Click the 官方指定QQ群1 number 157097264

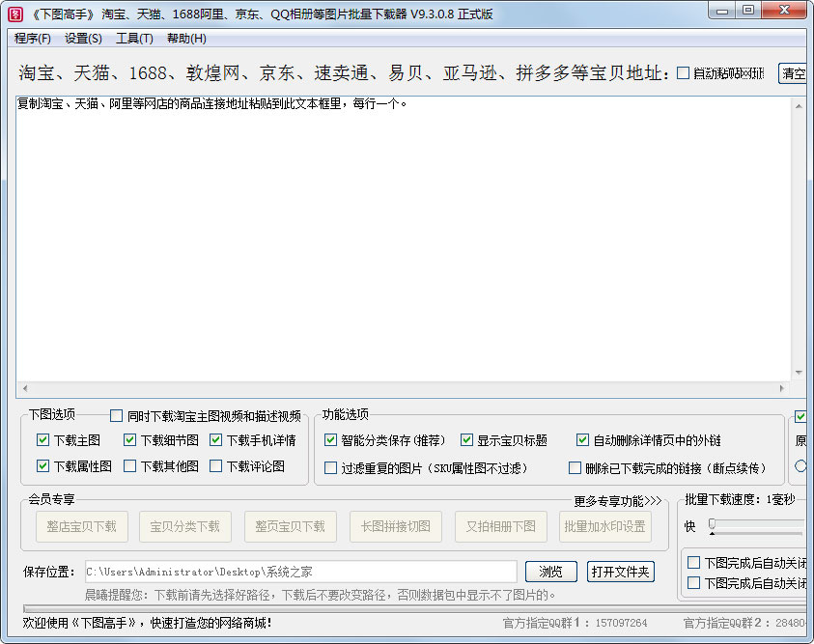621,623
